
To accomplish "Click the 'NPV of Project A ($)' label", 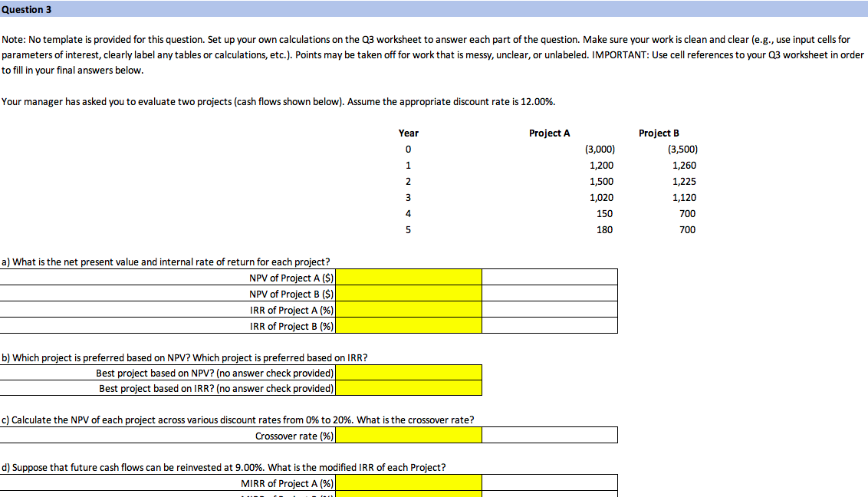I will click(x=291, y=278).
